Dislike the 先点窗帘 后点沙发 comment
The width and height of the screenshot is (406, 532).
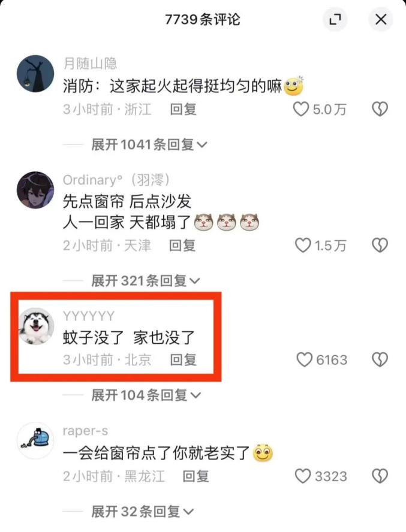coord(380,245)
